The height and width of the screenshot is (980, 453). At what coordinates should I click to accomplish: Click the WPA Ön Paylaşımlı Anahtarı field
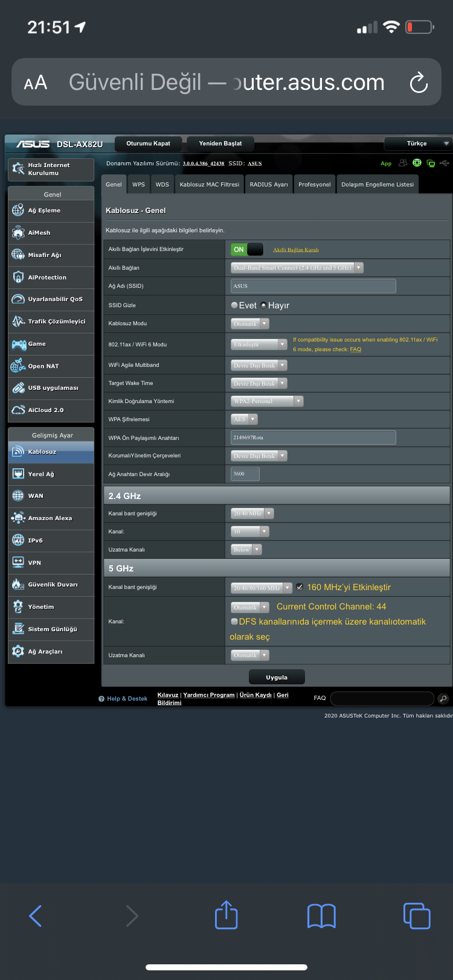313,437
